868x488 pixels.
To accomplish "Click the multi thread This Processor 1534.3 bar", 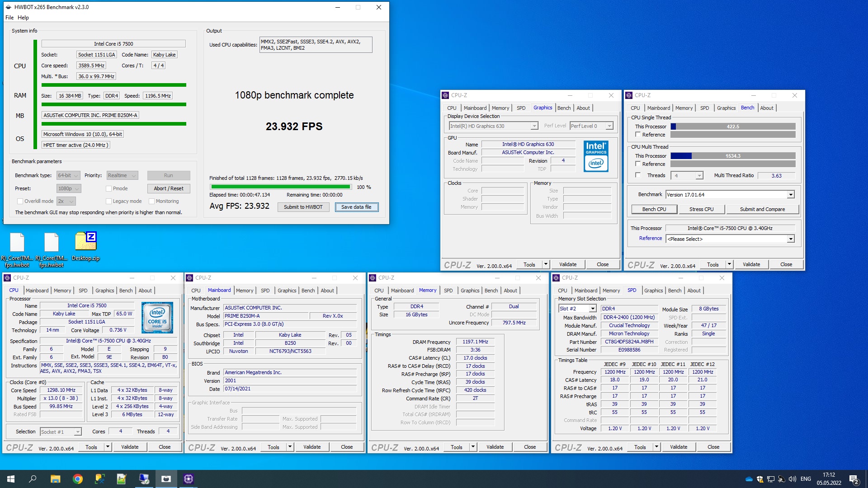I will point(733,156).
